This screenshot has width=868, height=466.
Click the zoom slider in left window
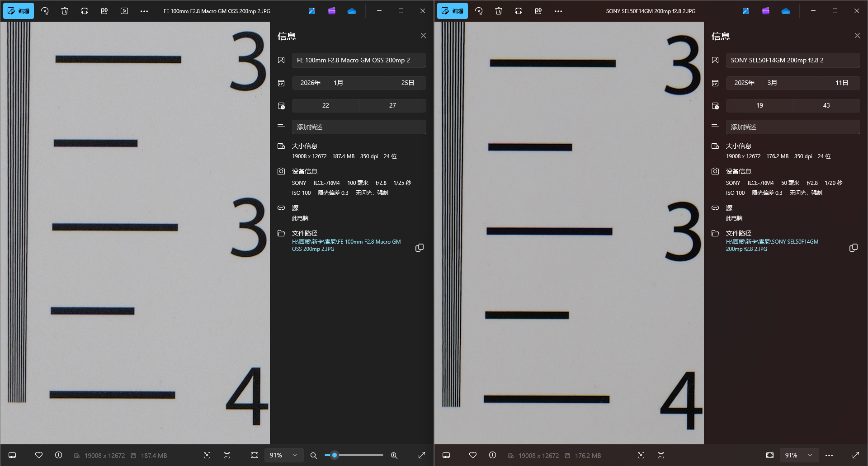click(335, 455)
